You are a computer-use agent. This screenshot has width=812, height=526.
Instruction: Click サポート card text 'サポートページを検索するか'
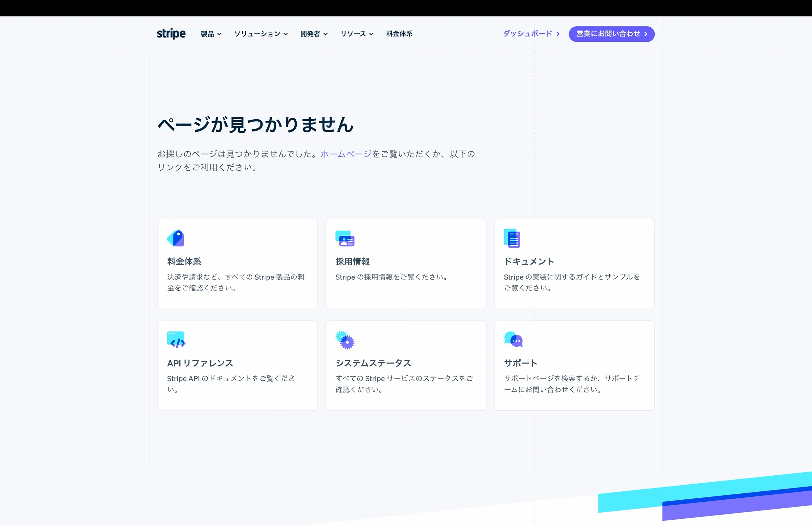pos(572,384)
